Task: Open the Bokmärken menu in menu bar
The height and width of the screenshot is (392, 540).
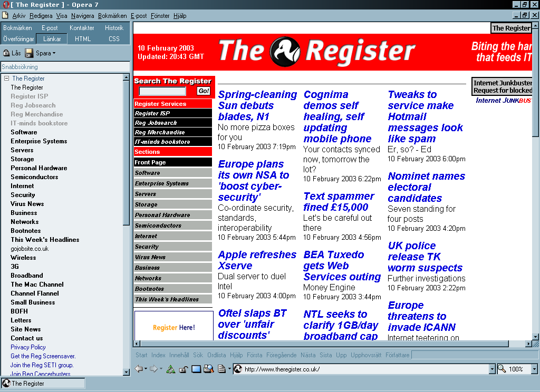Action: (x=112, y=16)
